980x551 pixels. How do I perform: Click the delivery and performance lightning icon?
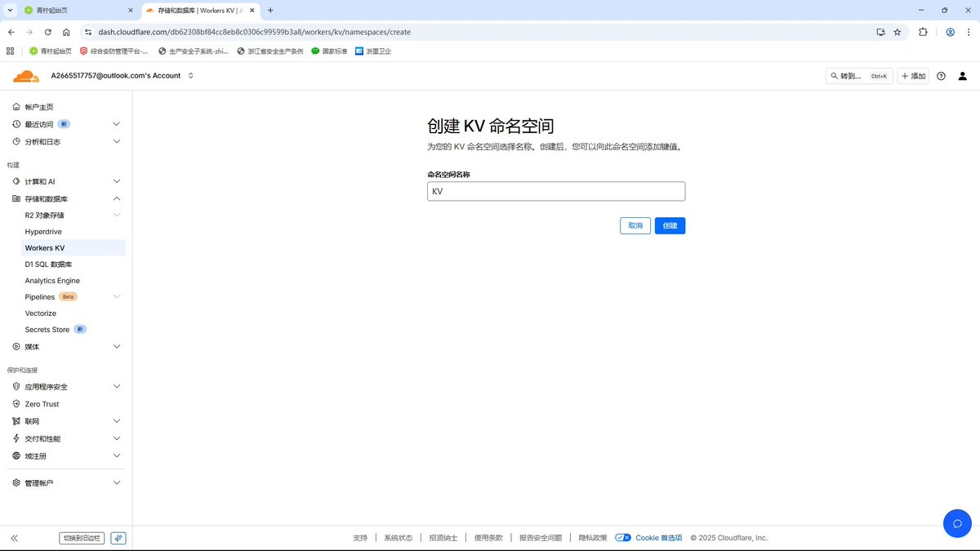point(16,438)
